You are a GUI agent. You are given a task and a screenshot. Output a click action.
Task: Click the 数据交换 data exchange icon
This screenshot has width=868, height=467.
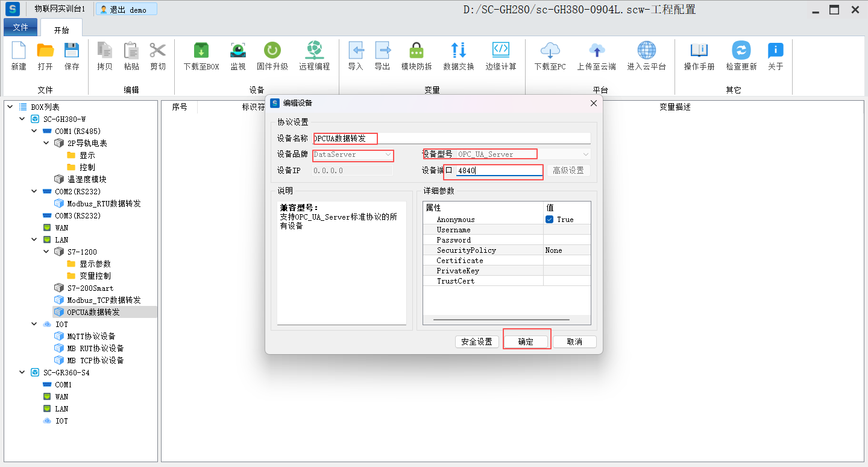click(458, 51)
